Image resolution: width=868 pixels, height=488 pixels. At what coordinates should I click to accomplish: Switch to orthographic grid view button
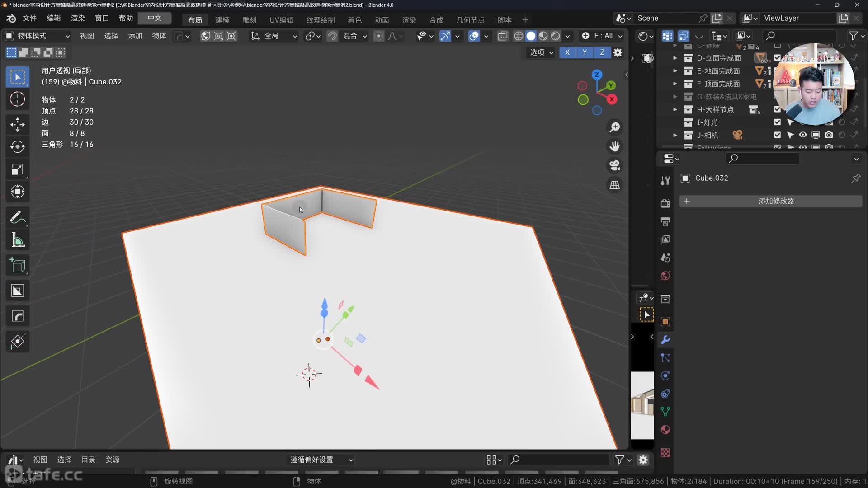(614, 185)
